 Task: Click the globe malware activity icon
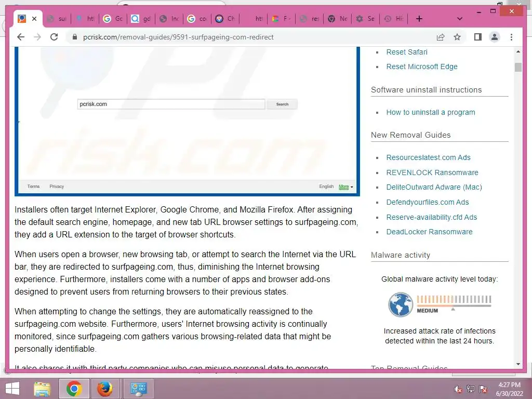(401, 304)
